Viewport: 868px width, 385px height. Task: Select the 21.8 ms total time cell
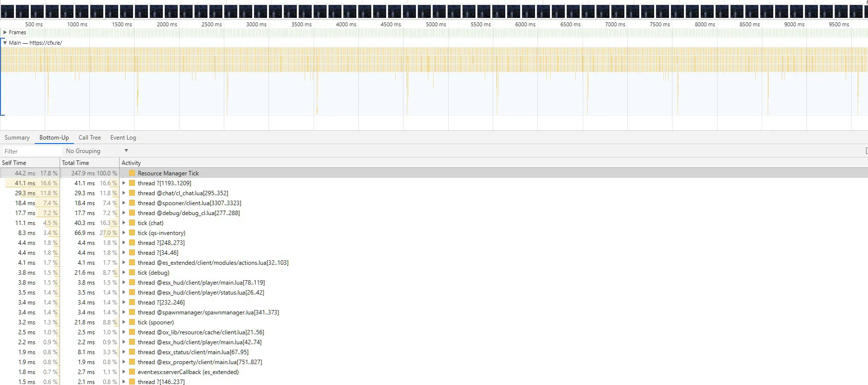tap(84, 322)
